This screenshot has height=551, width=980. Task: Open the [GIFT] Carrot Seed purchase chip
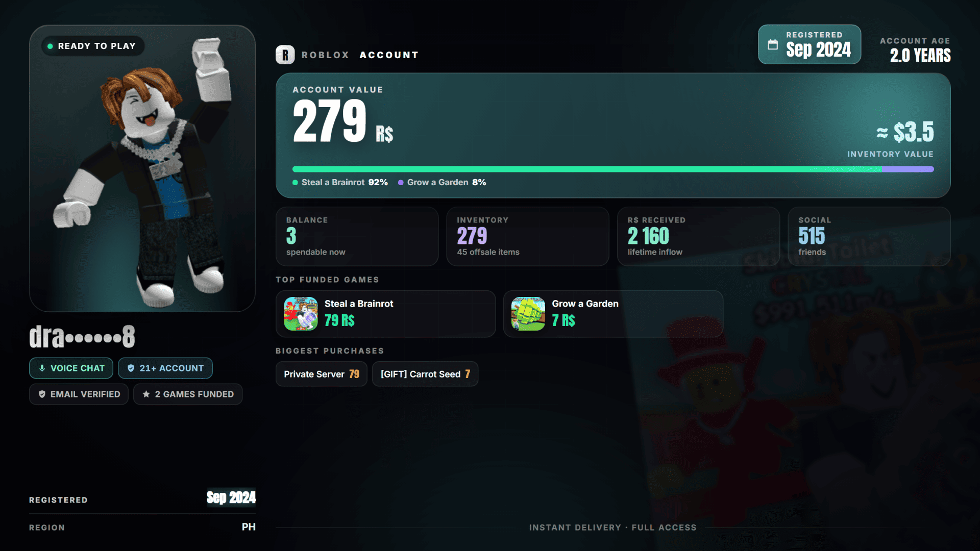tap(425, 374)
